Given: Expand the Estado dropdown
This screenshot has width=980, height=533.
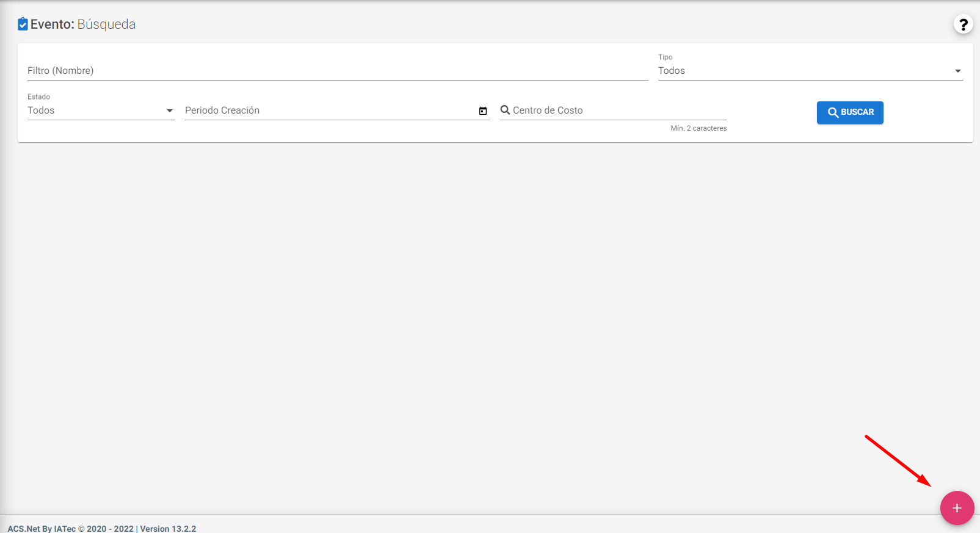Looking at the screenshot, I should coord(101,111).
